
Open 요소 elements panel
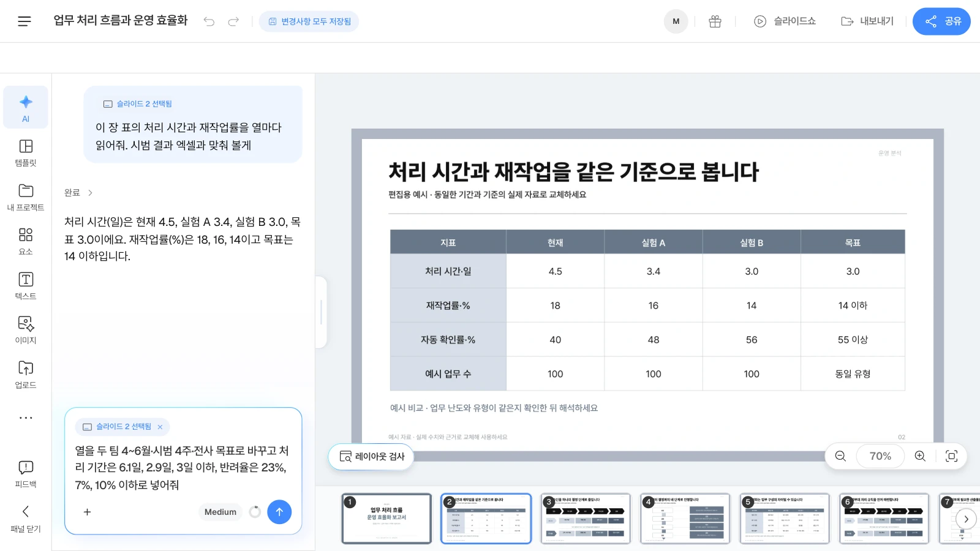26,241
